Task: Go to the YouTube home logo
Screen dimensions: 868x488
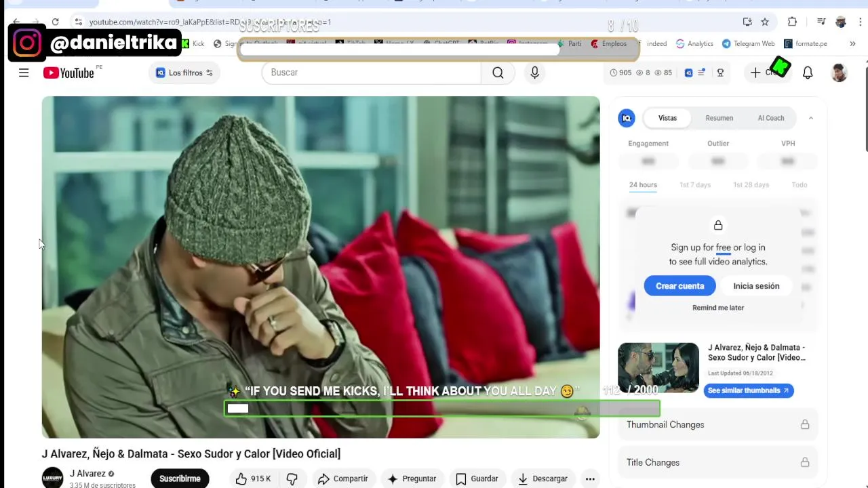Action: (68, 73)
